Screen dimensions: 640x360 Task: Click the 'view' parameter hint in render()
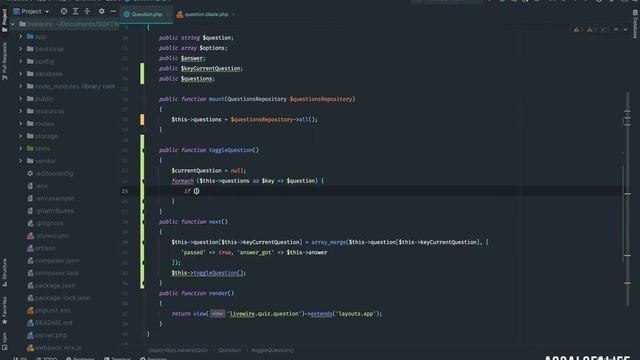217,314
